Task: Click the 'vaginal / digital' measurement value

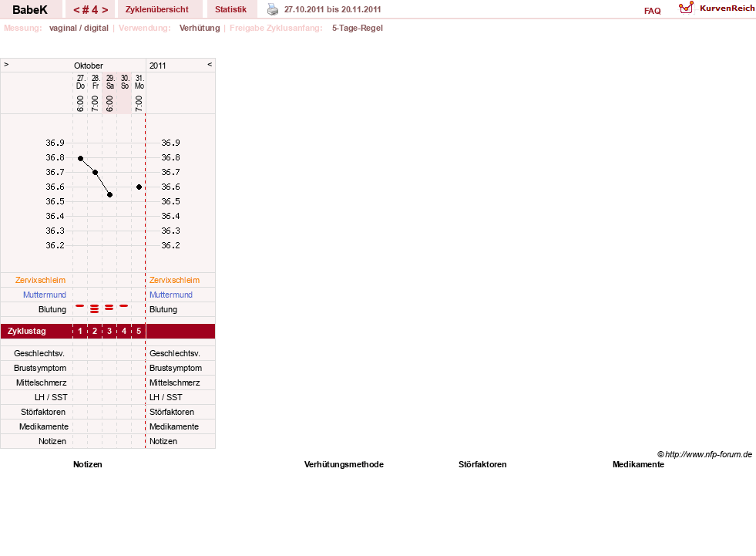Action: 79,28
